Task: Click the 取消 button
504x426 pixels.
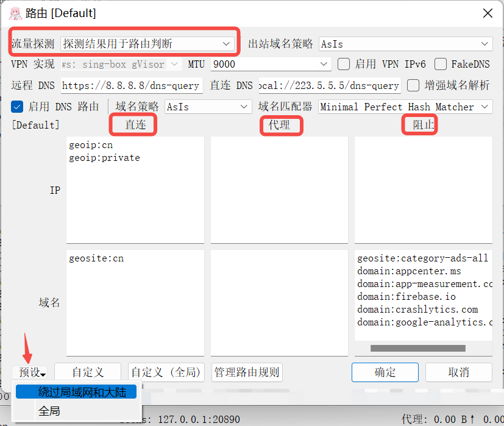Action: click(458, 372)
